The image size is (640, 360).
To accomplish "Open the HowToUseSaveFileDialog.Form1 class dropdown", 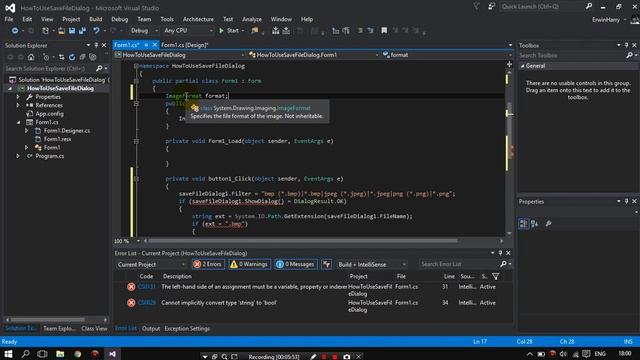I will 313,55.
